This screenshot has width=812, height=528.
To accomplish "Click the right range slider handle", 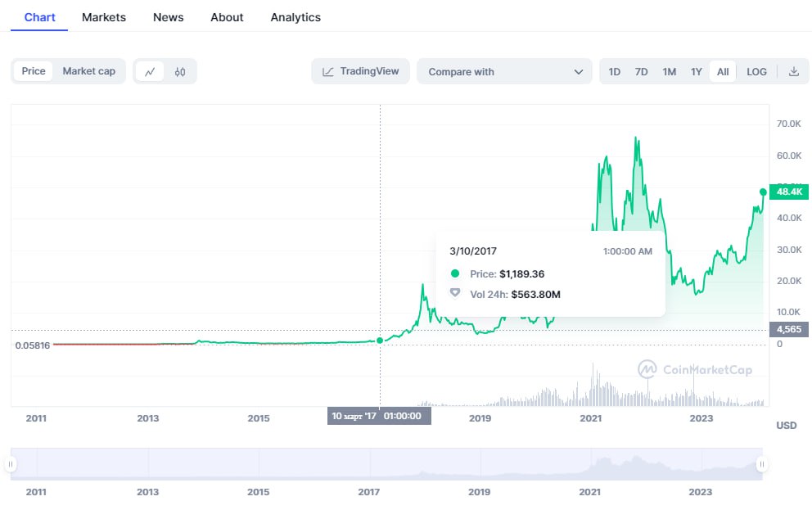I will click(x=762, y=464).
